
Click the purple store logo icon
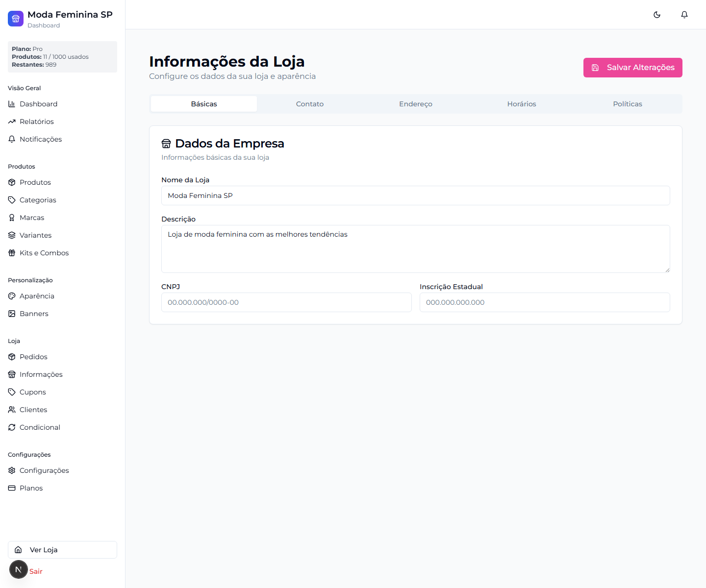16,19
